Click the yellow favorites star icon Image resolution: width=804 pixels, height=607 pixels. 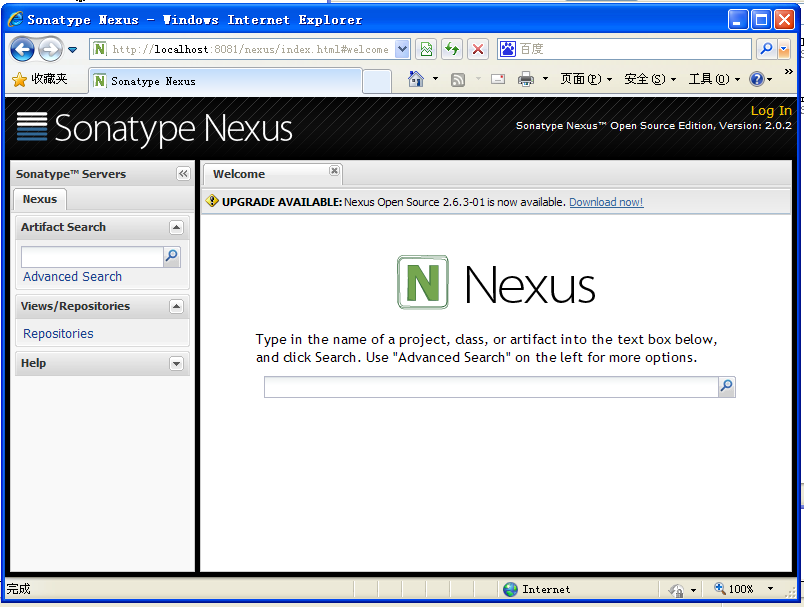pyautogui.click(x=19, y=79)
